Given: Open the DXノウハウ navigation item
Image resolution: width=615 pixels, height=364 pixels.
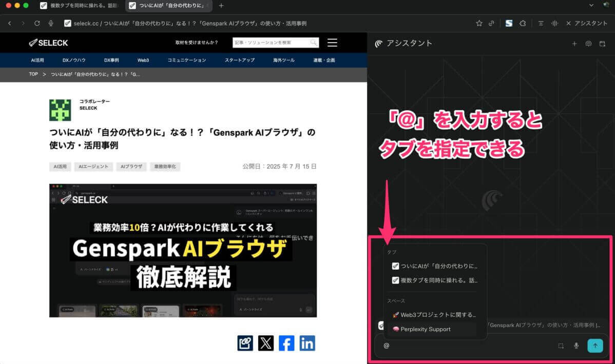Looking at the screenshot, I should pyautogui.click(x=74, y=60).
